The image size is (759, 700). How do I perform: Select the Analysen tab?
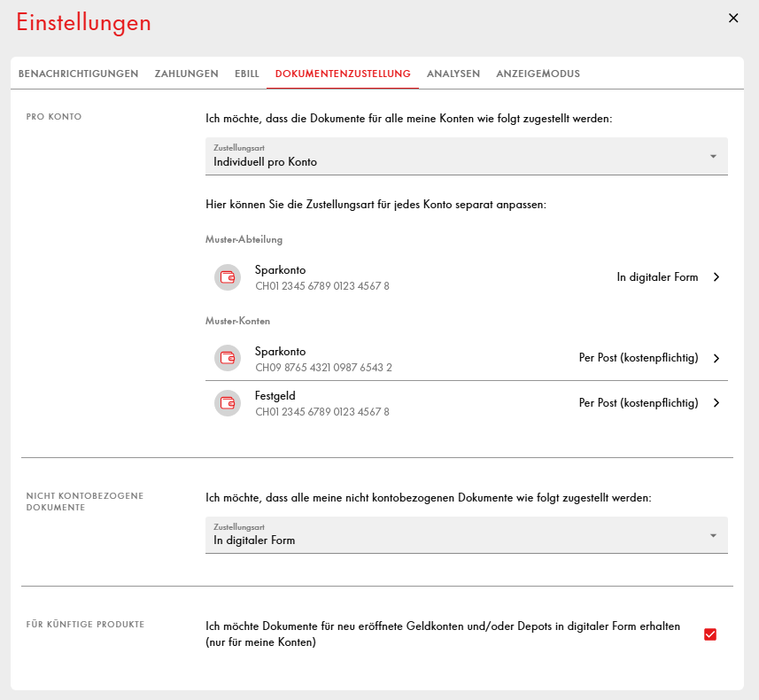[x=453, y=74]
